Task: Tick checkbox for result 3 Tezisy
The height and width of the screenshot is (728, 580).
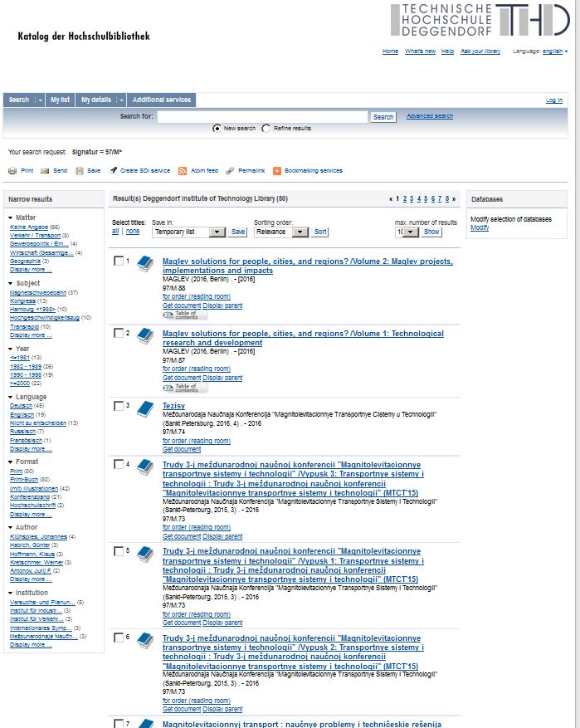Action: point(119,406)
